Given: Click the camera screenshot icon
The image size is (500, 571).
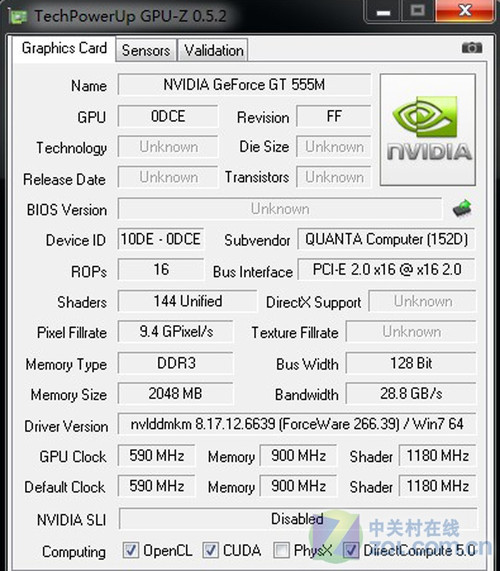Looking at the screenshot, I should pyautogui.click(x=472, y=48).
